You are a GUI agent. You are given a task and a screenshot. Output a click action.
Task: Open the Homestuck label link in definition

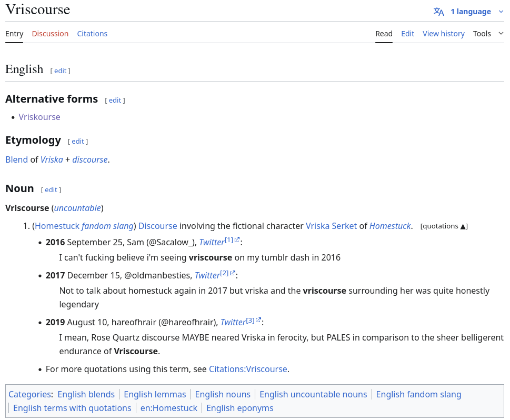click(x=57, y=226)
